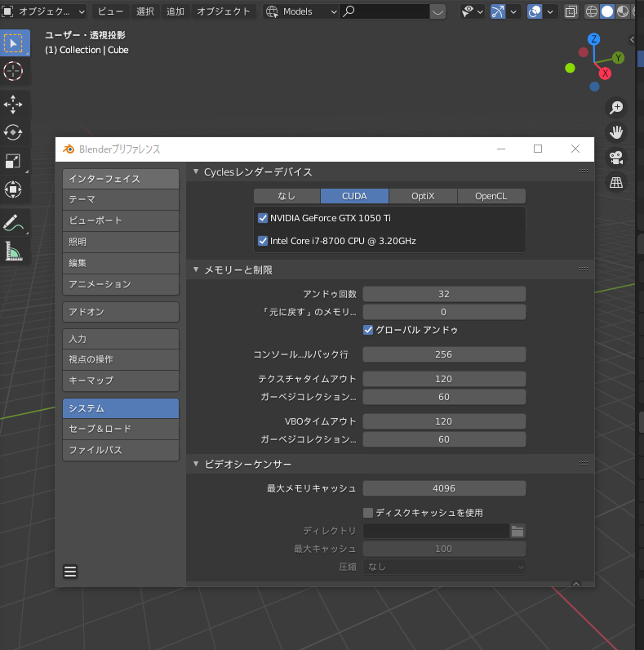Enable ディスクキャッシュを使用 checkbox
The height and width of the screenshot is (650, 644).
pyautogui.click(x=368, y=513)
